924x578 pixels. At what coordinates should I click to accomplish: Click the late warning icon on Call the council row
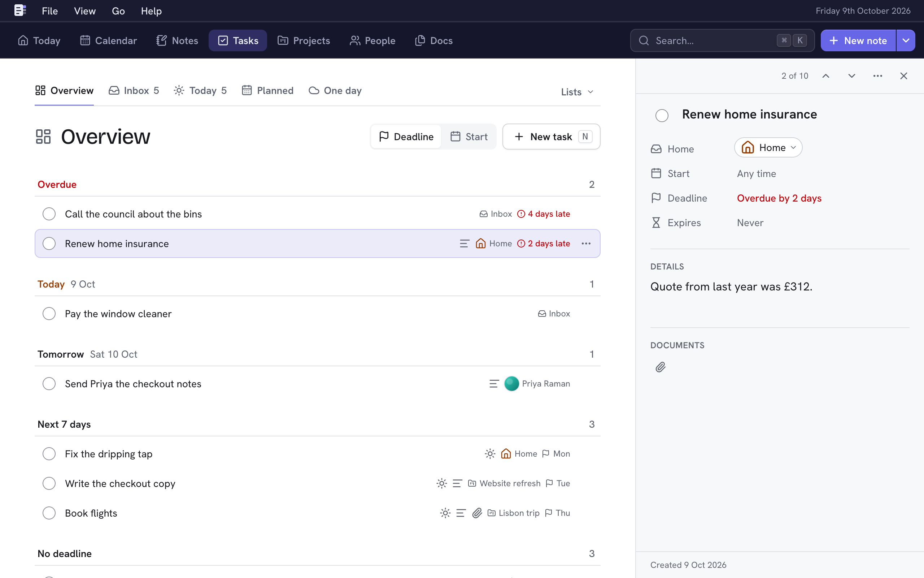pyautogui.click(x=521, y=214)
